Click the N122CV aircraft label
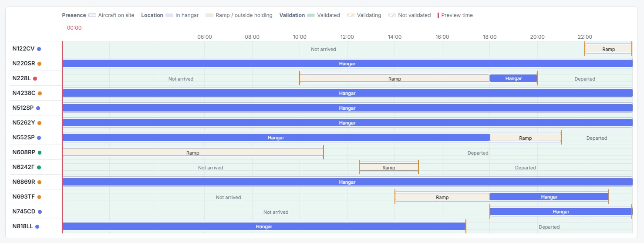The width and height of the screenshot is (644, 243). [x=24, y=49]
